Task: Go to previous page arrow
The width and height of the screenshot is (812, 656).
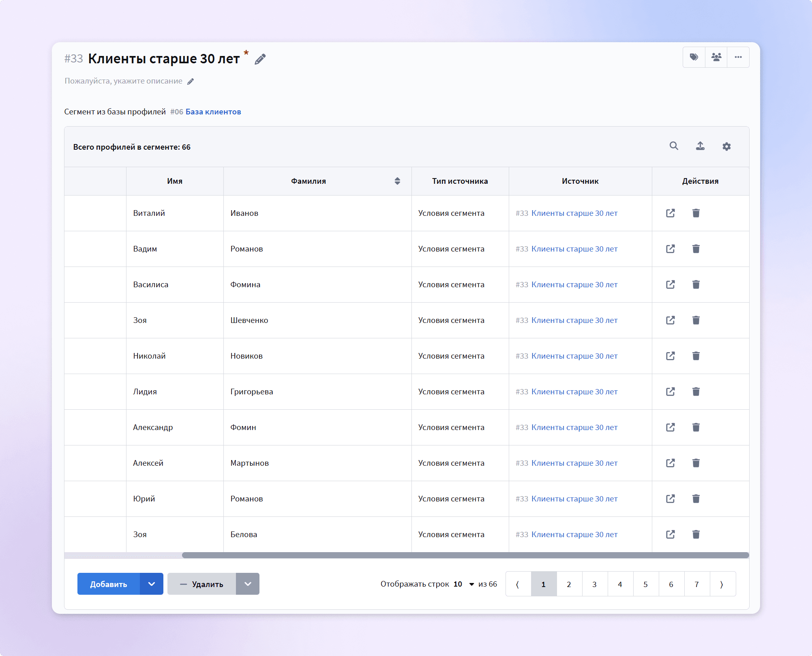Action: pos(518,584)
